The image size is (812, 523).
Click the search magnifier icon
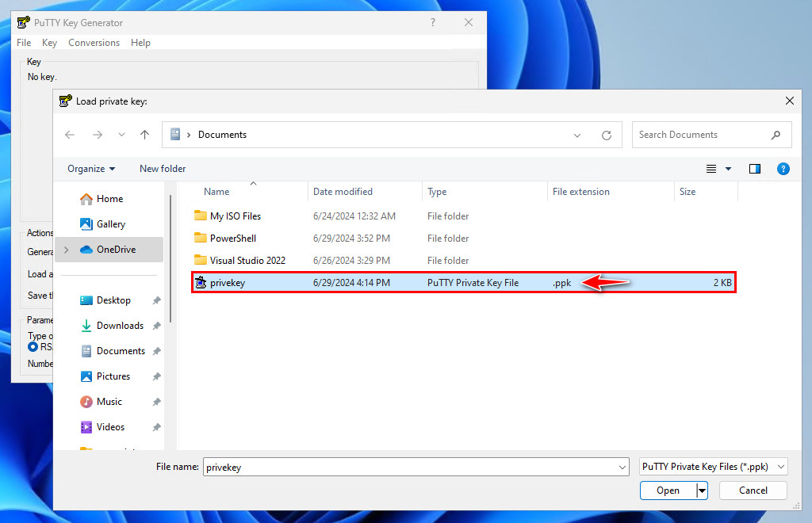(776, 135)
